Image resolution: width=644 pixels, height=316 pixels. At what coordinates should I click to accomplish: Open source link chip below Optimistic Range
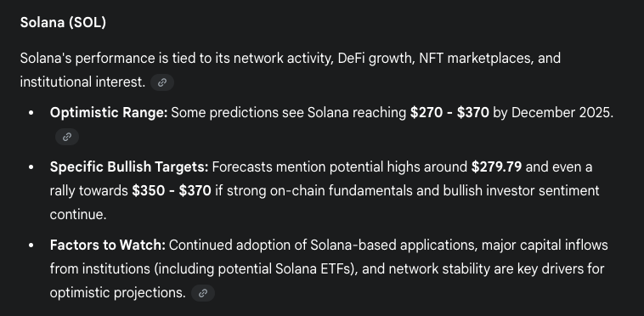click(x=67, y=137)
